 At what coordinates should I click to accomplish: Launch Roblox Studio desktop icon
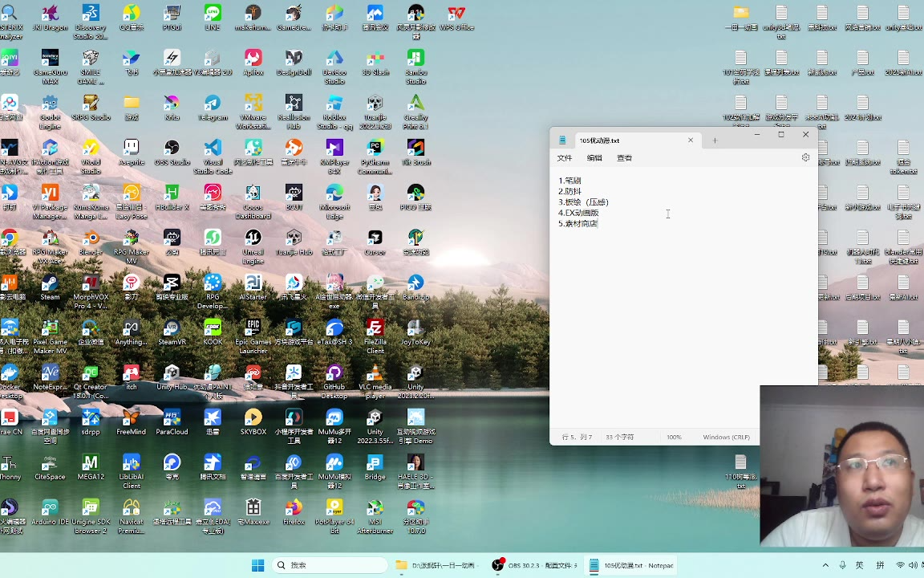[x=334, y=112]
